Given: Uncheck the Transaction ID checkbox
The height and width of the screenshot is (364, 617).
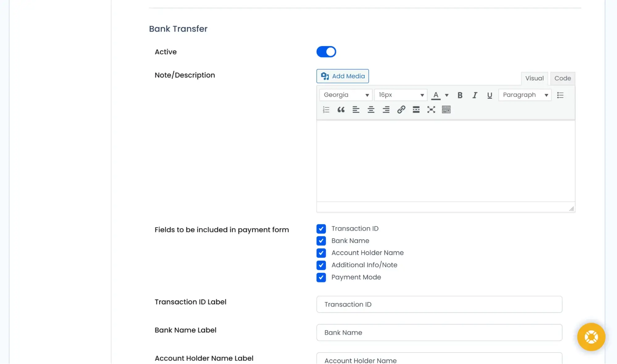Looking at the screenshot, I should (321, 229).
